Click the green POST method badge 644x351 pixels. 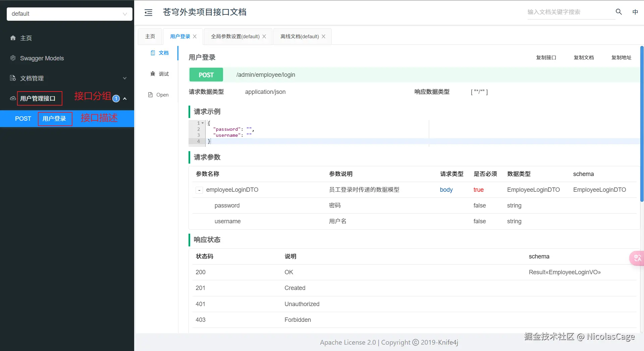click(x=206, y=75)
